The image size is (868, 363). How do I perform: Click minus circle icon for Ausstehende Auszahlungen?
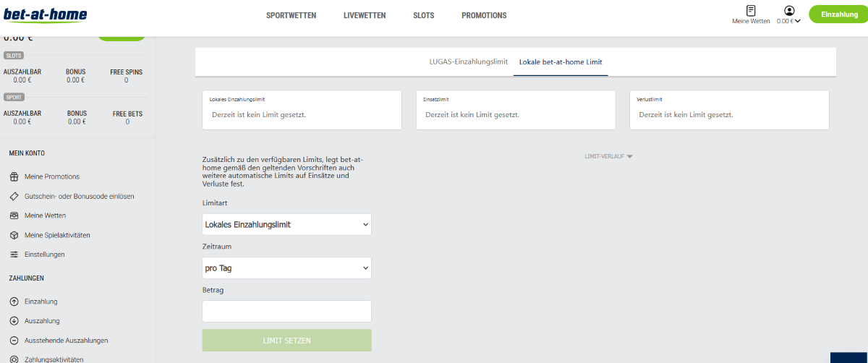coord(14,341)
